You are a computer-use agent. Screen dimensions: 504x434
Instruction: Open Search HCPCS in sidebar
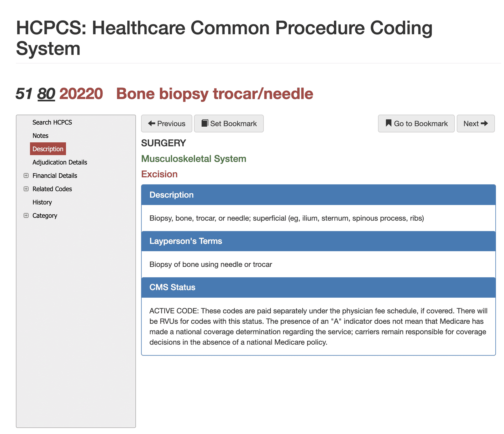pos(52,122)
